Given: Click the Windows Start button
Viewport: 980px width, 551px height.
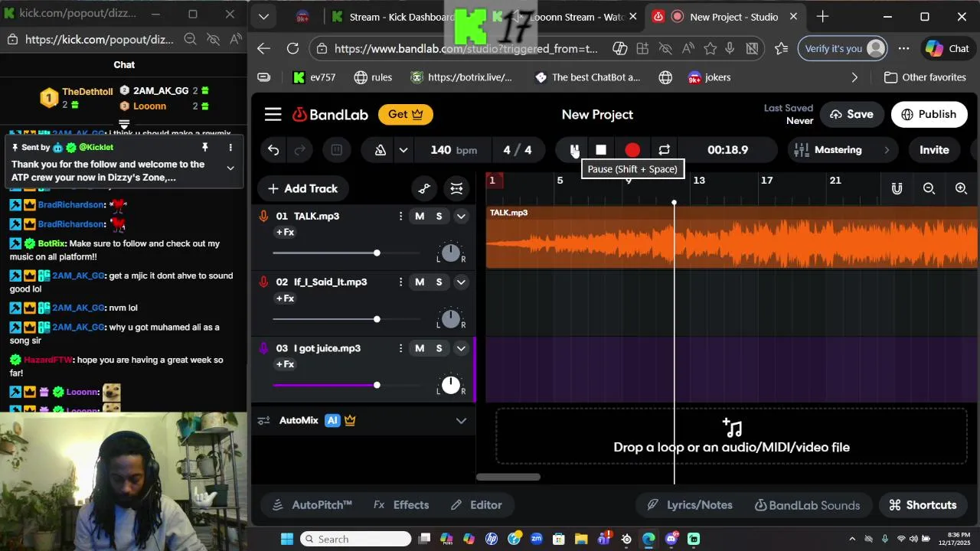Looking at the screenshot, I should [x=287, y=539].
